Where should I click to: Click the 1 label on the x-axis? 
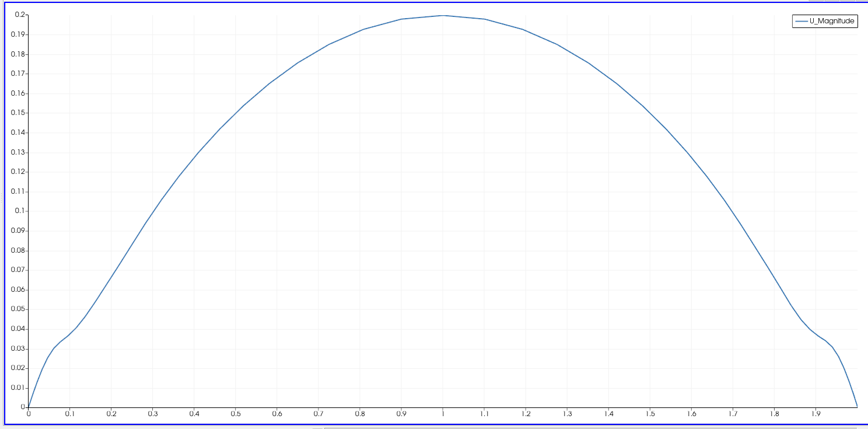[443, 414]
